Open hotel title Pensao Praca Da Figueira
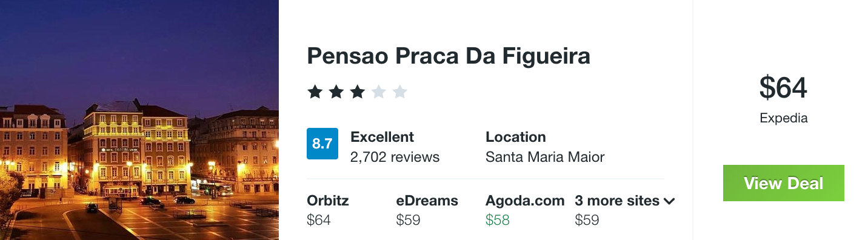This screenshot has height=240, width=868. point(449,56)
